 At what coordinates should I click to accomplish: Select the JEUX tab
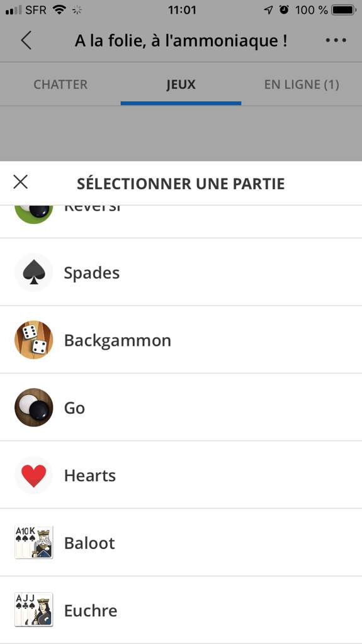tap(181, 85)
